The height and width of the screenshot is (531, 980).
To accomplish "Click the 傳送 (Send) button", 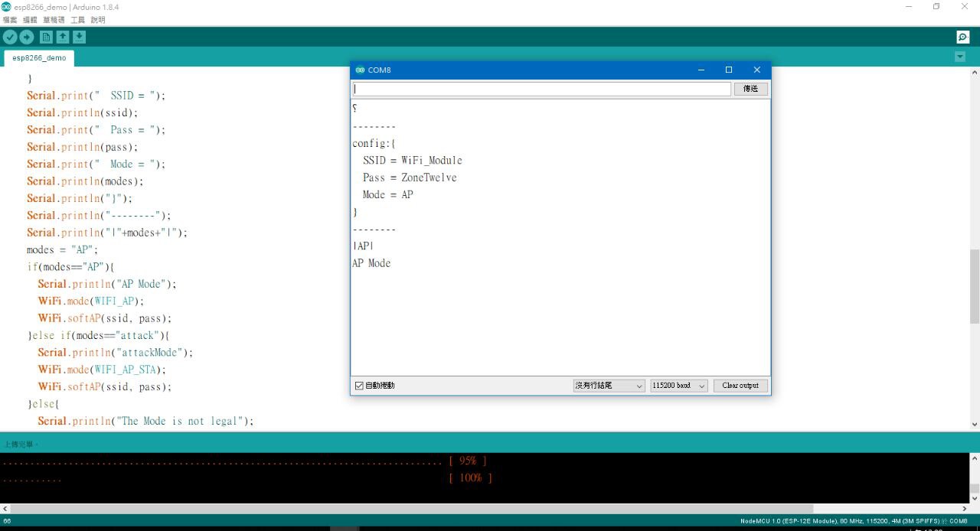I will point(750,89).
